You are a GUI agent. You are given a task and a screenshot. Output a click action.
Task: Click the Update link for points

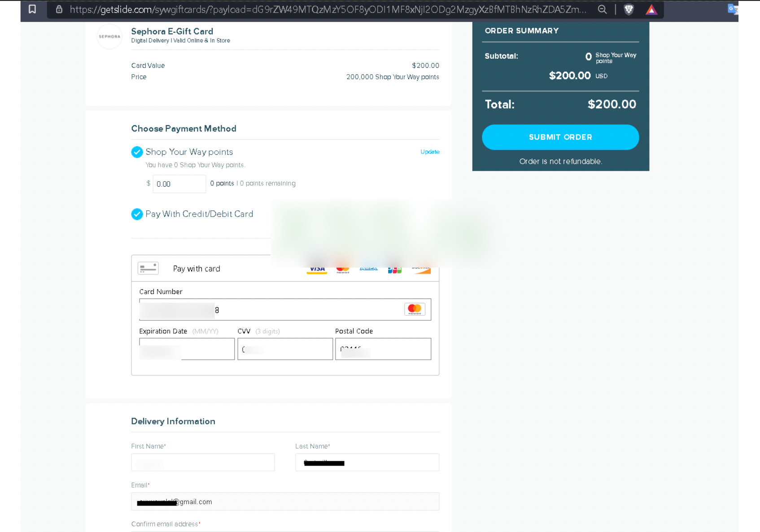pyautogui.click(x=430, y=152)
